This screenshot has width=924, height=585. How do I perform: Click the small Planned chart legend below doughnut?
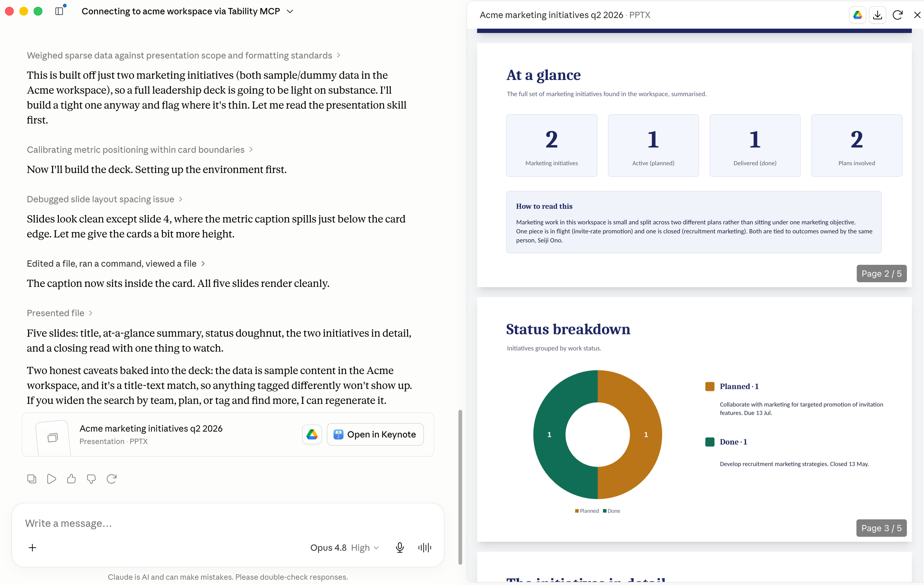(587, 511)
